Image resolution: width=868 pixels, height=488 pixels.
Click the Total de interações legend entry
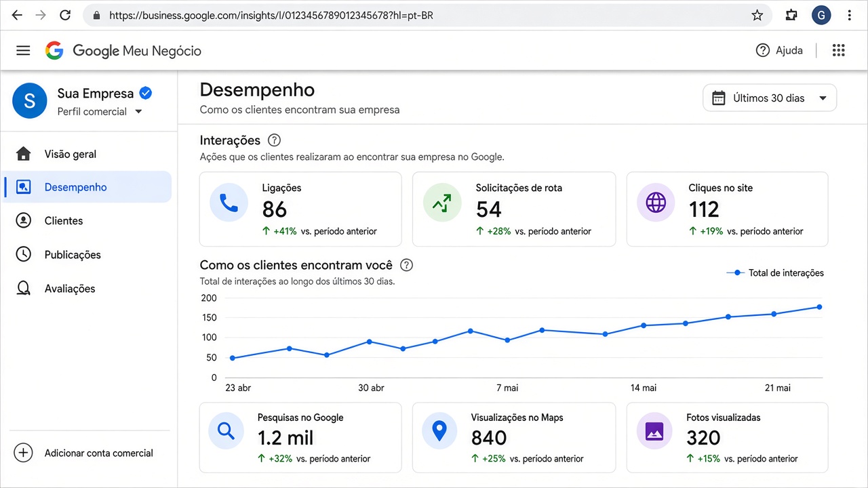[x=775, y=272]
